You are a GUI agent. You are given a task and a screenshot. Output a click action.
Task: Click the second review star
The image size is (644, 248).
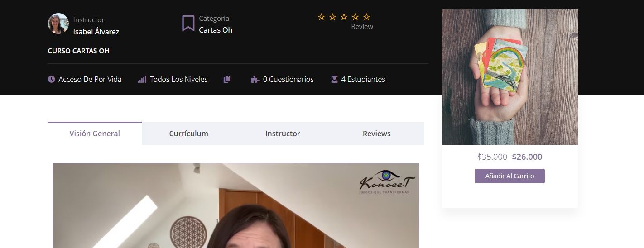tap(332, 17)
